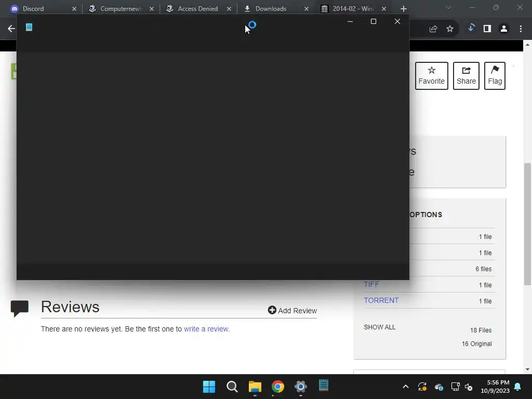Download the TORRENT file
Screen dimensions: 532x399
point(381,300)
